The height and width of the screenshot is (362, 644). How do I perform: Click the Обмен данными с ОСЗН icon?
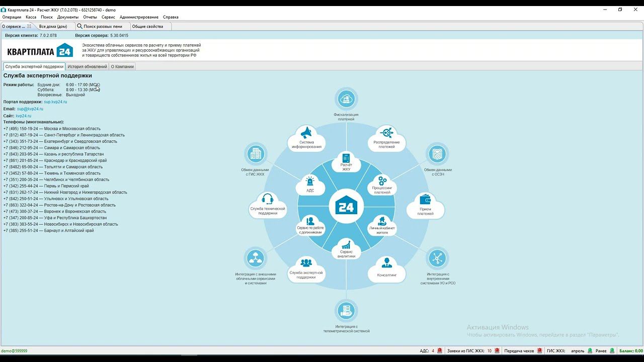pos(437,154)
